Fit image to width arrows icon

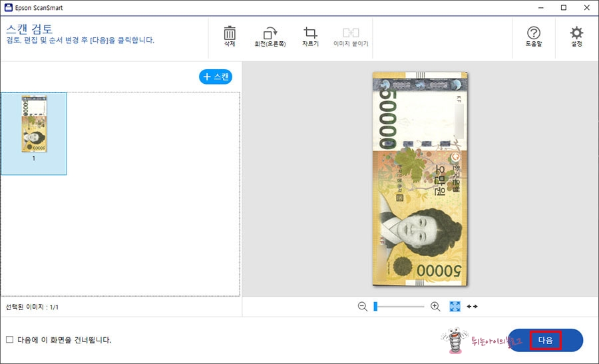click(472, 306)
